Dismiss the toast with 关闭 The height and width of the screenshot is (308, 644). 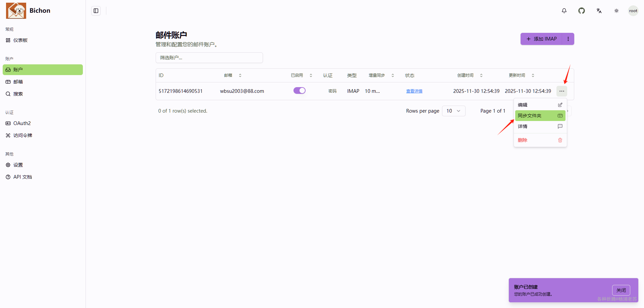(621, 290)
